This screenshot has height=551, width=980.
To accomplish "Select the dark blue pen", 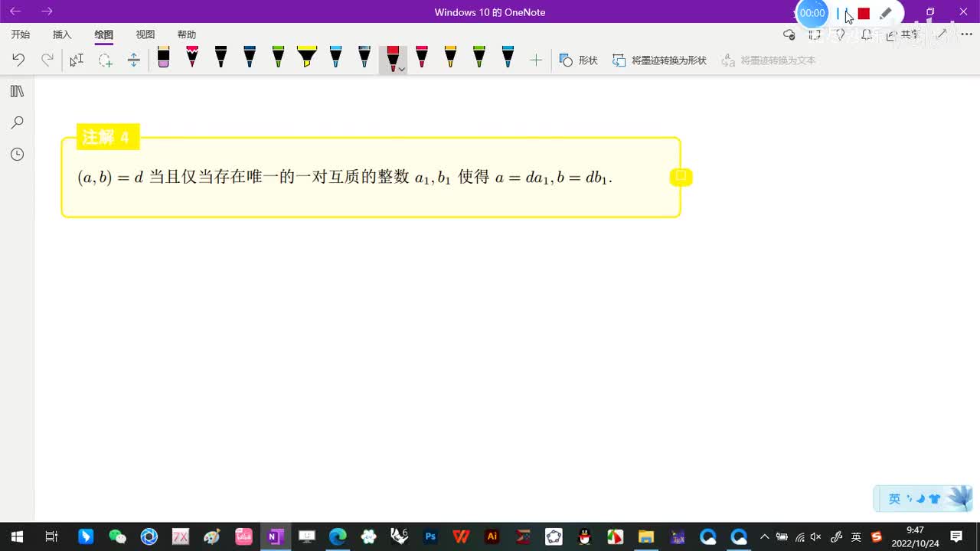I will (x=250, y=57).
